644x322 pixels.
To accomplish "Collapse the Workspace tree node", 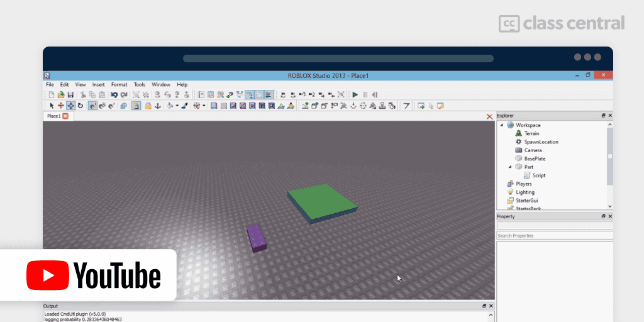I will [x=501, y=125].
